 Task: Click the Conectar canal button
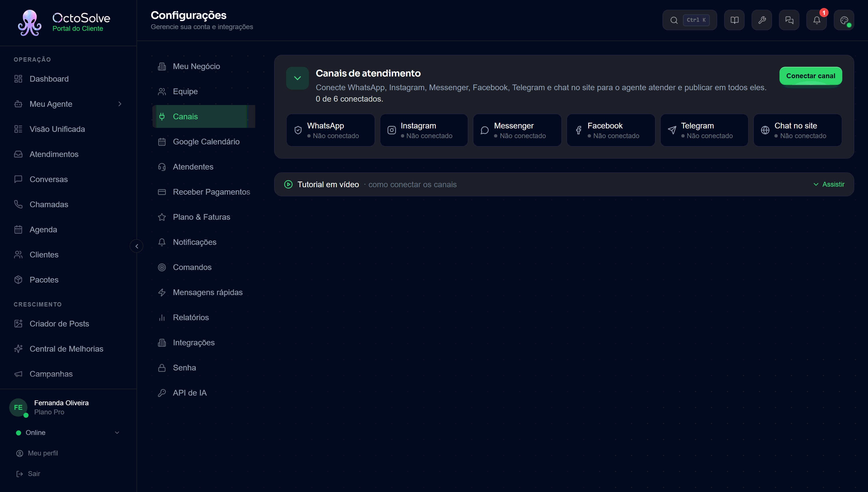click(x=811, y=76)
